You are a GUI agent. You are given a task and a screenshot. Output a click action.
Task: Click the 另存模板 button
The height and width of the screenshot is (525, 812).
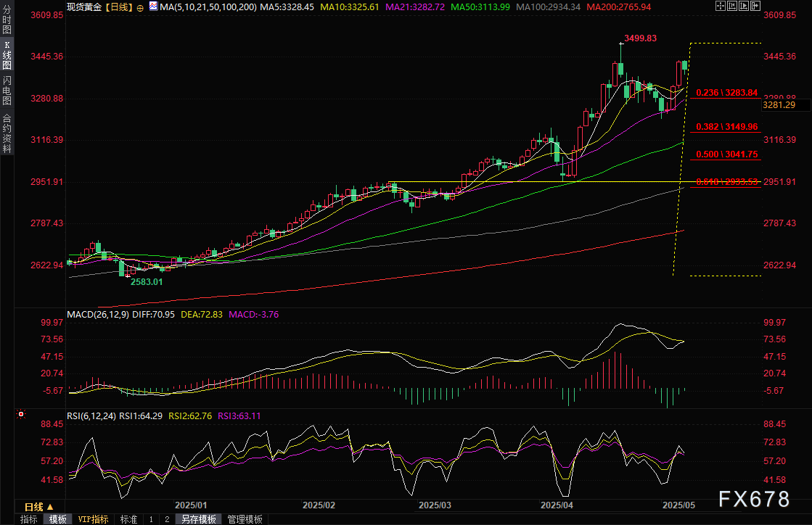coord(199,519)
